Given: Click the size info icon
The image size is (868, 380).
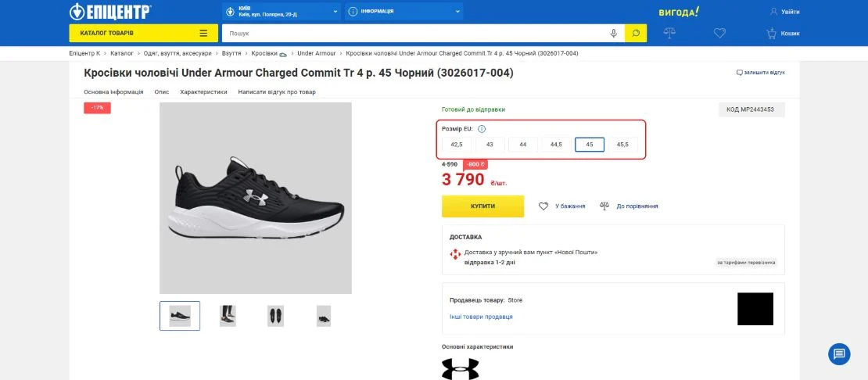Looking at the screenshot, I should (482, 129).
